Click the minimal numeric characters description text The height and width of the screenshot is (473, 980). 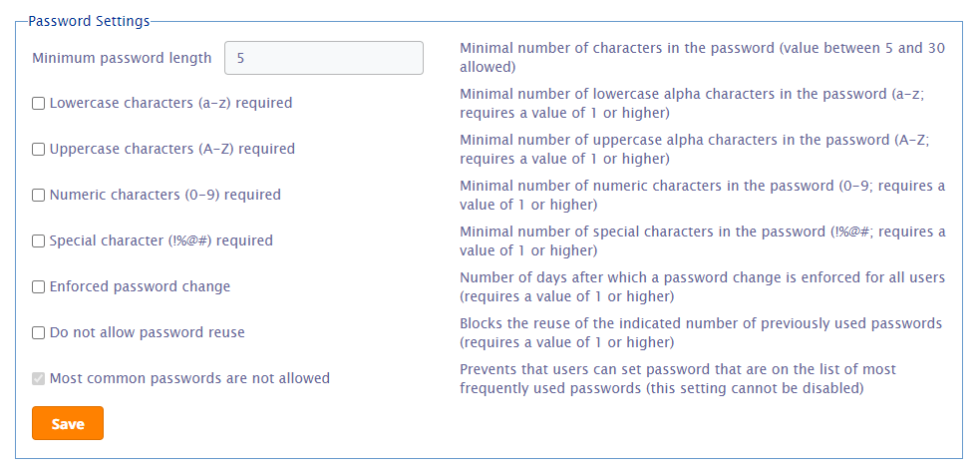pyautogui.click(x=702, y=195)
